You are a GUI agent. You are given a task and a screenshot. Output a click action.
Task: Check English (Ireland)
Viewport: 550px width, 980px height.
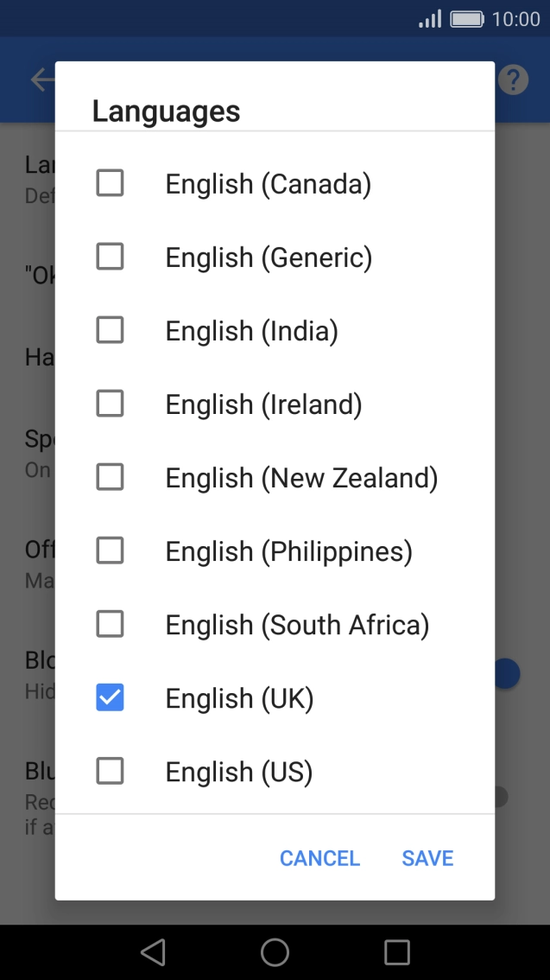coord(110,403)
